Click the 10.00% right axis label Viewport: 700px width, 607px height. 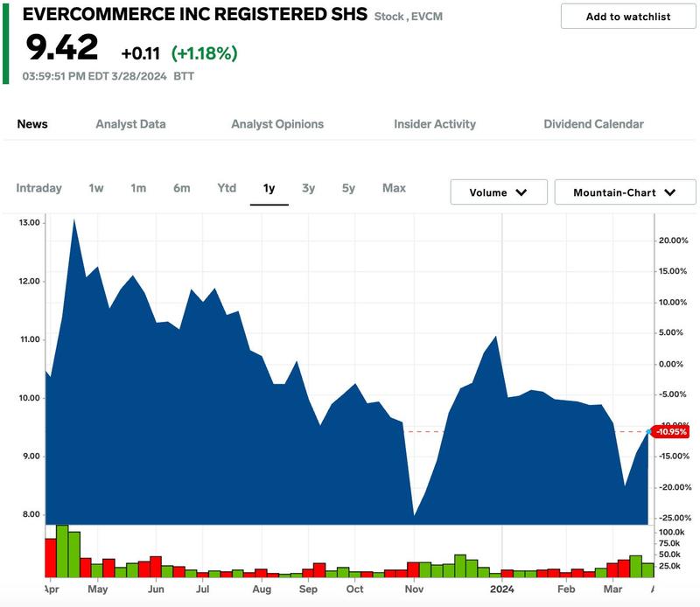pos(673,302)
